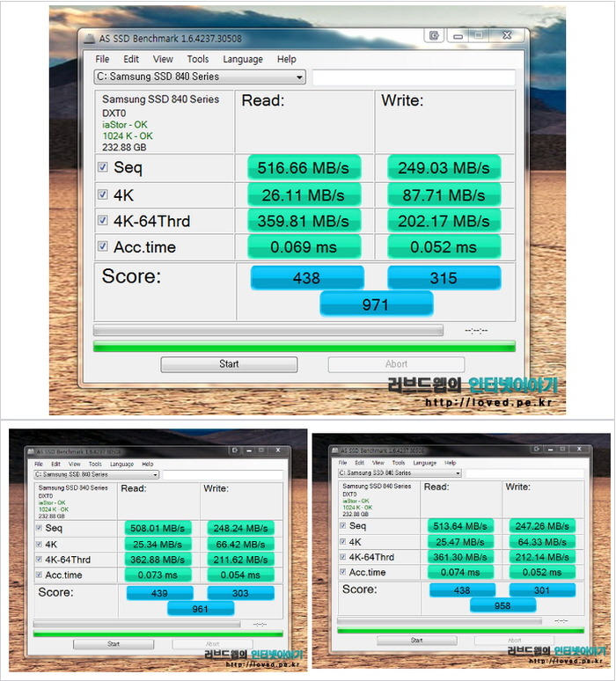Open the Edit menu in the top window

coord(131,59)
